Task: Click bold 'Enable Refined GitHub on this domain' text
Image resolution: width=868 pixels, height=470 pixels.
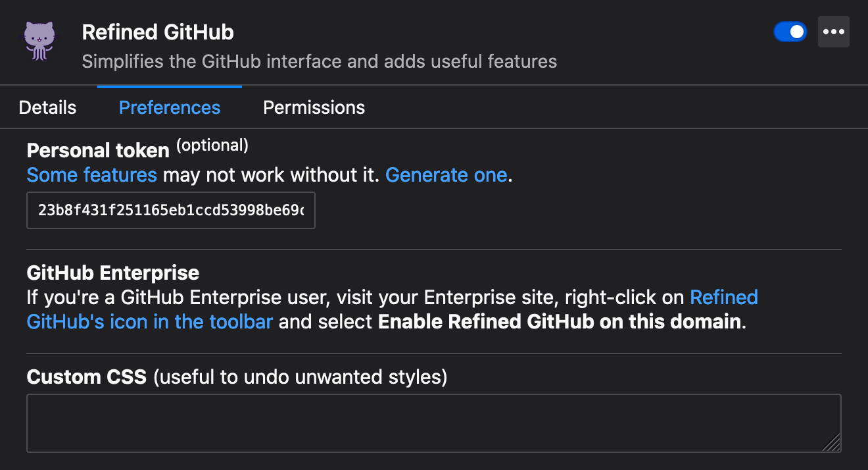Action: (560, 323)
